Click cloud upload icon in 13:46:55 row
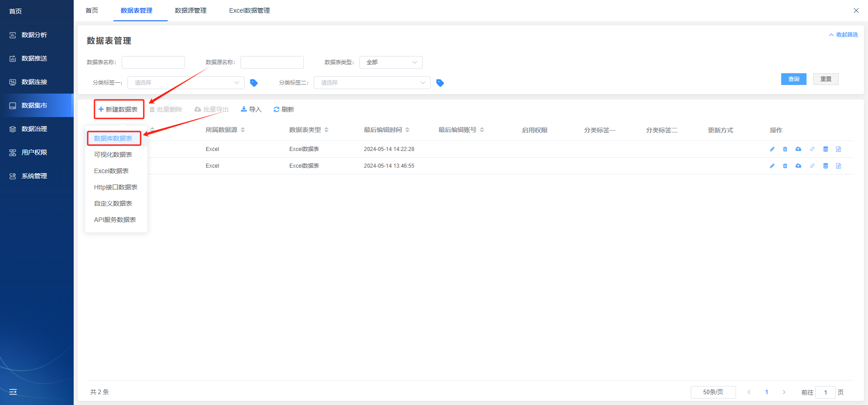Screen dimensions: 868x405 point(798,166)
